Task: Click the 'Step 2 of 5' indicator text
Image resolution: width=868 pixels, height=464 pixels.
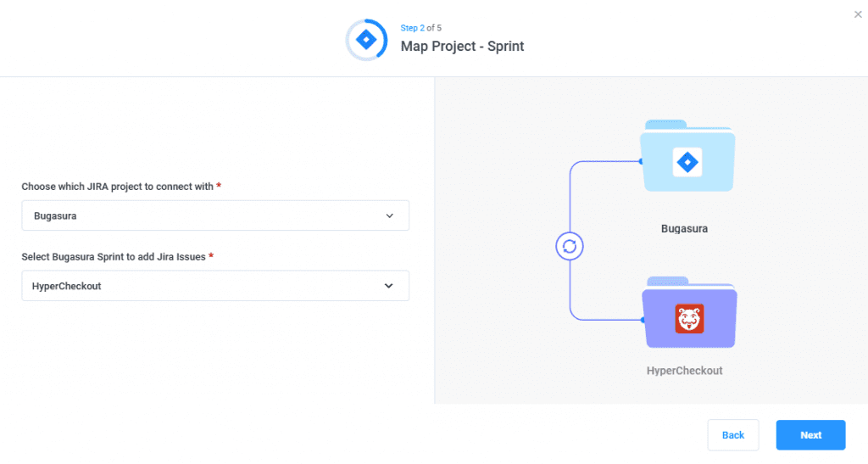Action: 420,28
